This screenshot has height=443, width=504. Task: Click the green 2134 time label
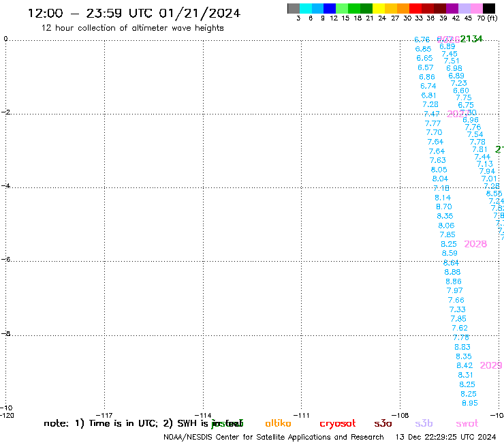pyautogui.click(x=471, y=39)
